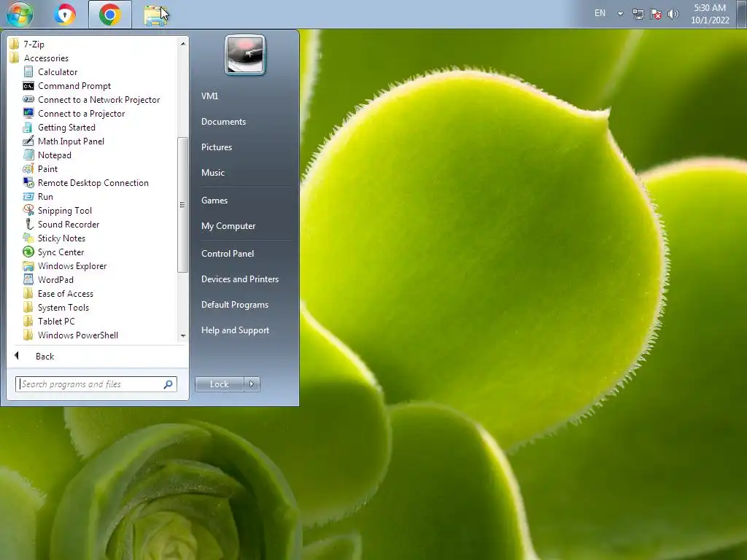Open the file explorer taskbar icon
The height and width of the screenshot is (560, 747).
155,15
